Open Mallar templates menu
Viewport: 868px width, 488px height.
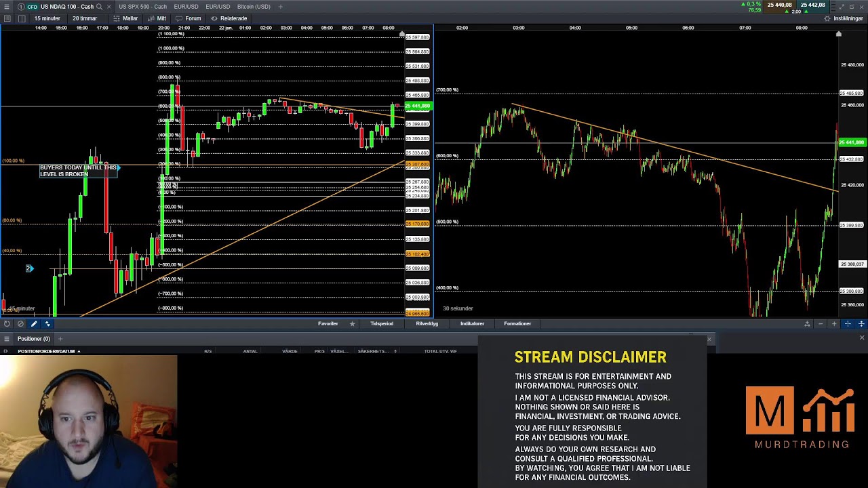pyautogui.click(x=126, y=18)
